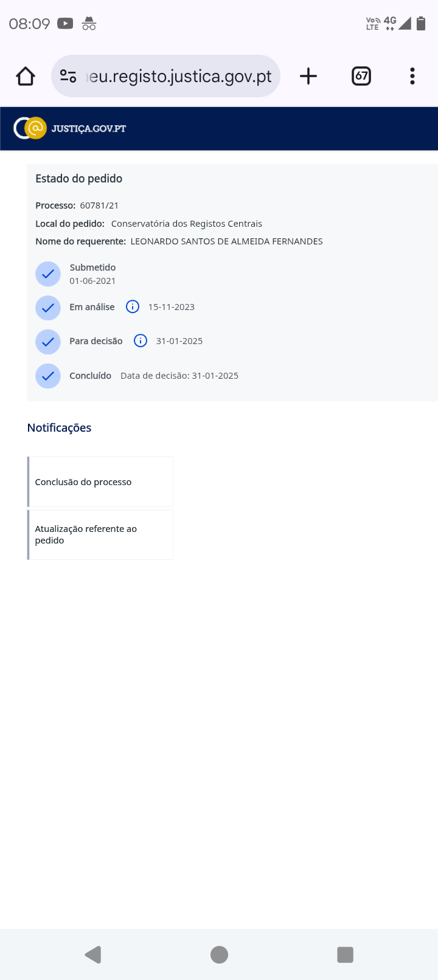
Task: Show info for Em análise step
Action: 133,307
